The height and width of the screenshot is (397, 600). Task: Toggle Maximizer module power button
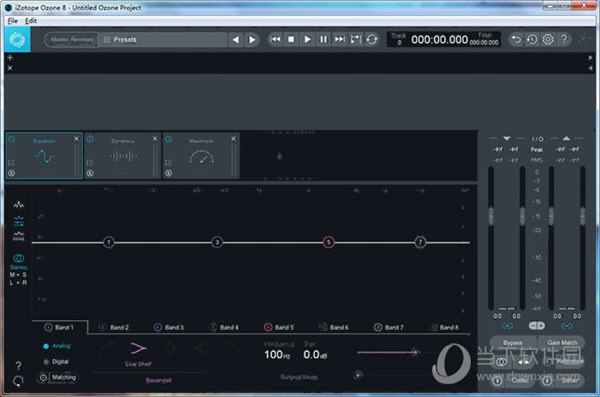(x=169, y=139)
